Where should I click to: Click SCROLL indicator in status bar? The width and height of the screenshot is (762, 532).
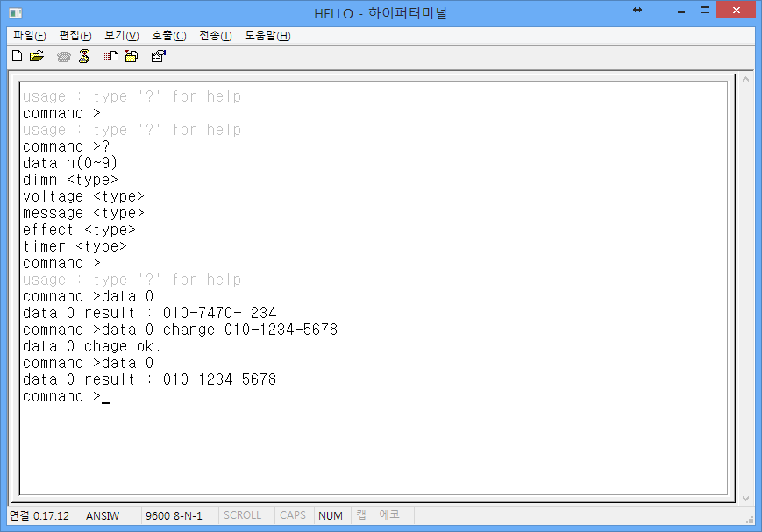pos(243,515)
